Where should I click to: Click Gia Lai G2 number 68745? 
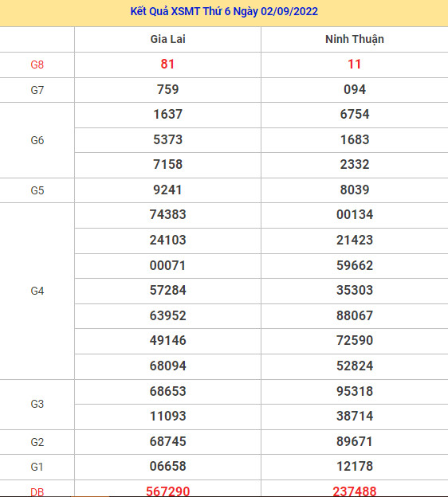pos(168,441)
